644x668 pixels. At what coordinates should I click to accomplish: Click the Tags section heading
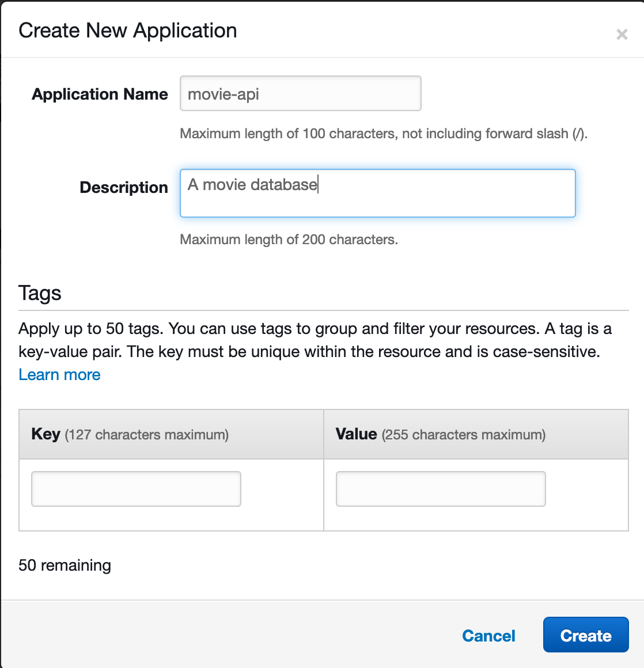point(40,293)
